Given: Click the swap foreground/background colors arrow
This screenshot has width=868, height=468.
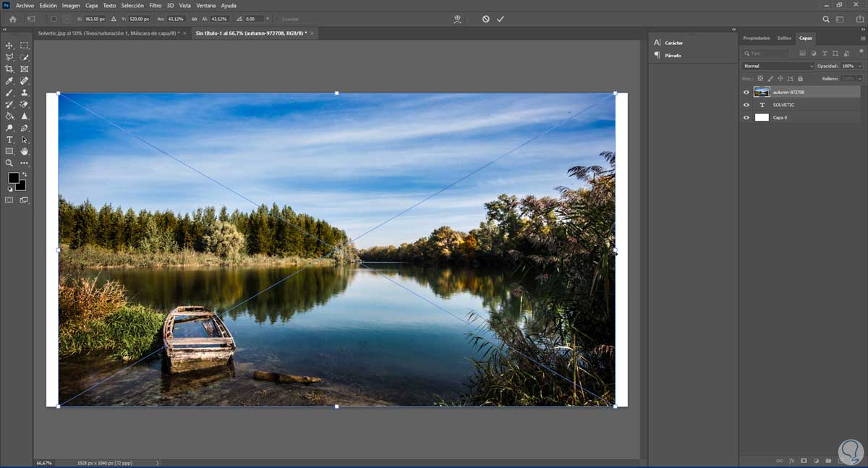Looking at the screenshot, I should (24, 174).
